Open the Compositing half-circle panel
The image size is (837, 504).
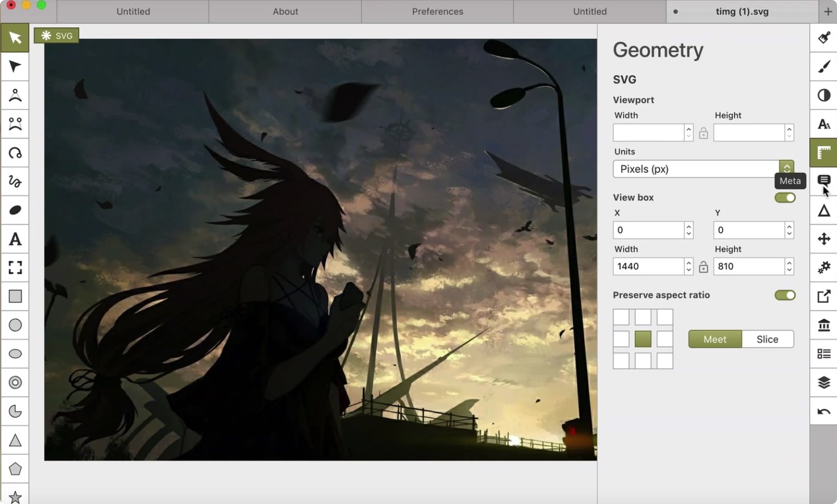tap(823, 95)
